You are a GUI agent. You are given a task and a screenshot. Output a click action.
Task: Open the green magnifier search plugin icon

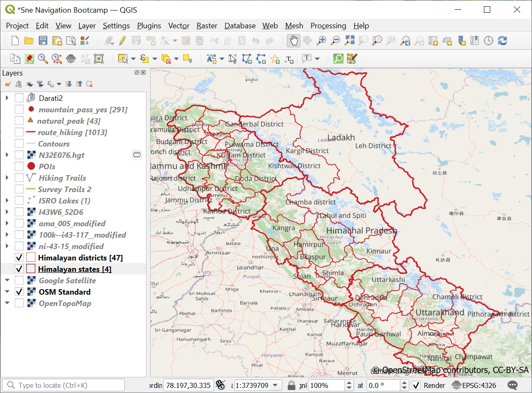[x=338, y=59]
